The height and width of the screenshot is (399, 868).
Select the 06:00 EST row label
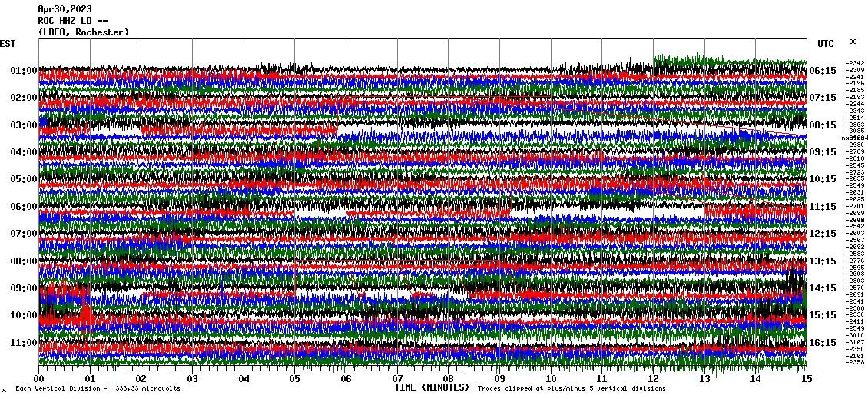[24, 207]
